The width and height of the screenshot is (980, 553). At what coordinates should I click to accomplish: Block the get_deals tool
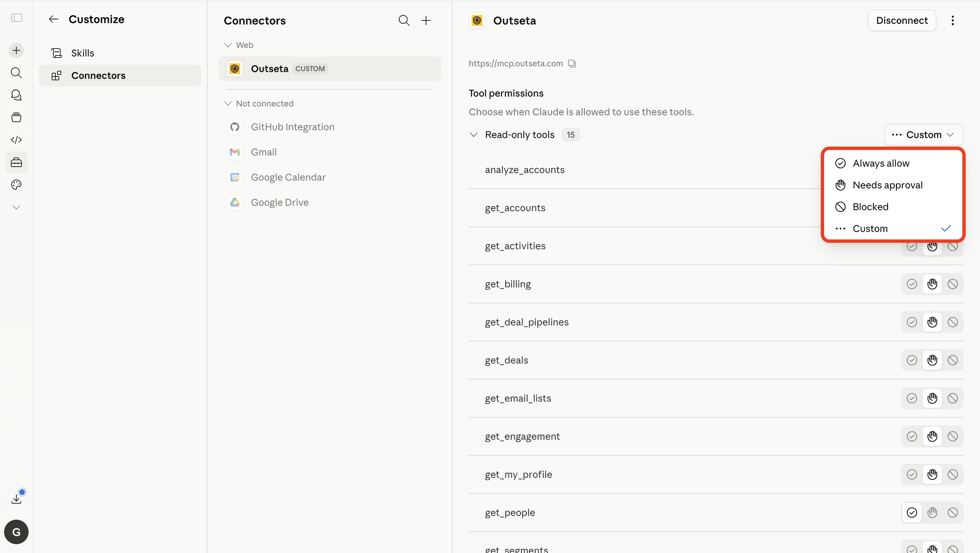(x=953, y=360)
